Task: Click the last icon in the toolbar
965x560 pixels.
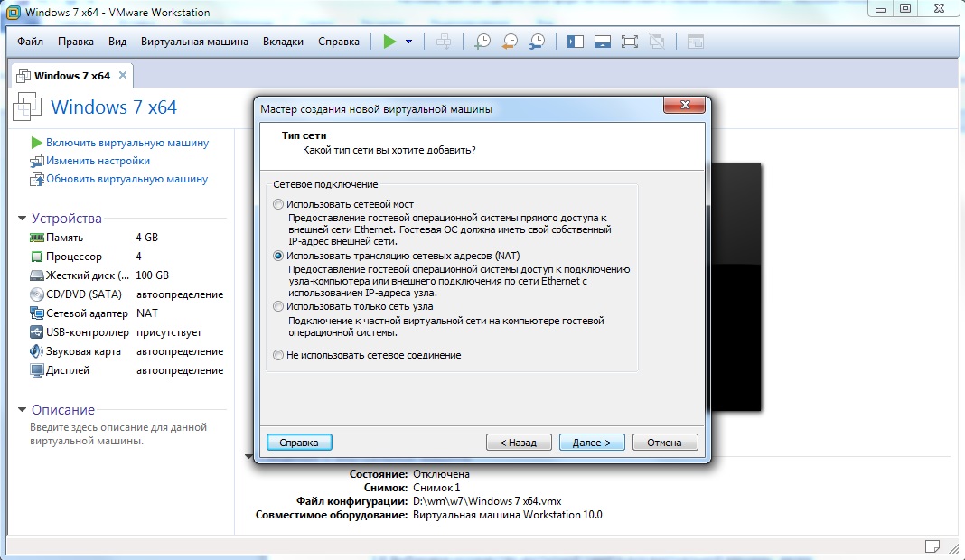Action: coord(696,42)
